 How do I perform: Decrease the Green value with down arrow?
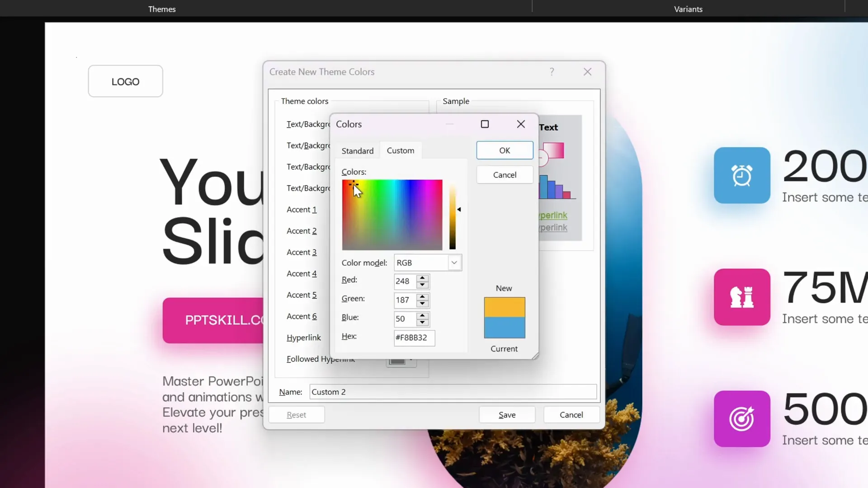tap(422, 304)
